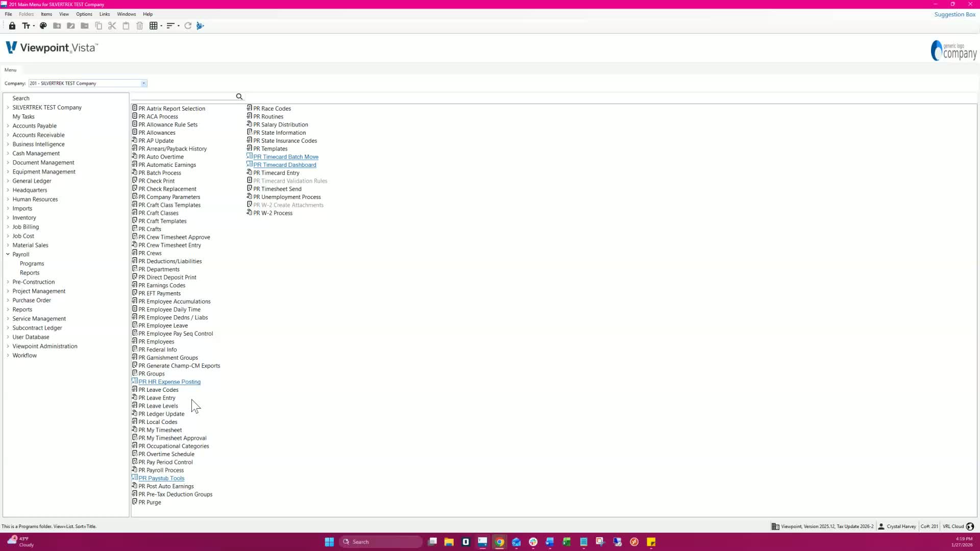This screenshot has width=980, height=551.
Task: Click the search magnifier icon
Action: (x=239, y=96)
